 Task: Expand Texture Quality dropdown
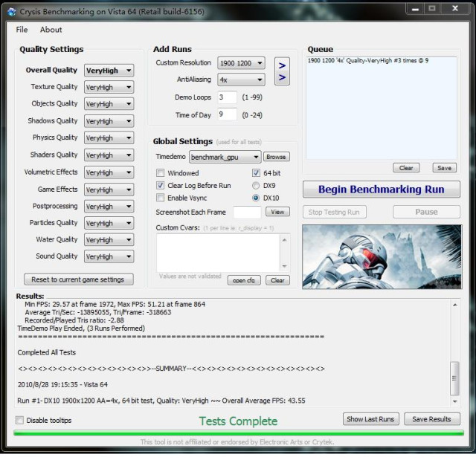[109, 88]
